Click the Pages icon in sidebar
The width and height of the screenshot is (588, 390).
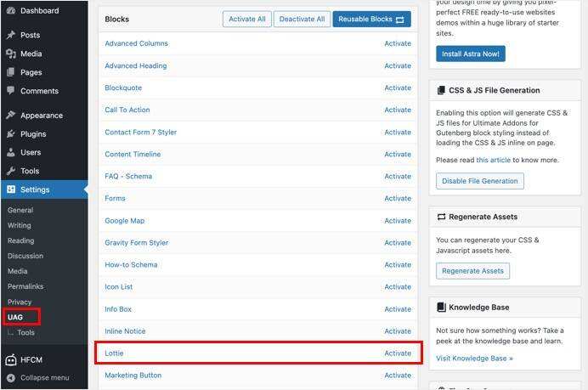point(11,72)
